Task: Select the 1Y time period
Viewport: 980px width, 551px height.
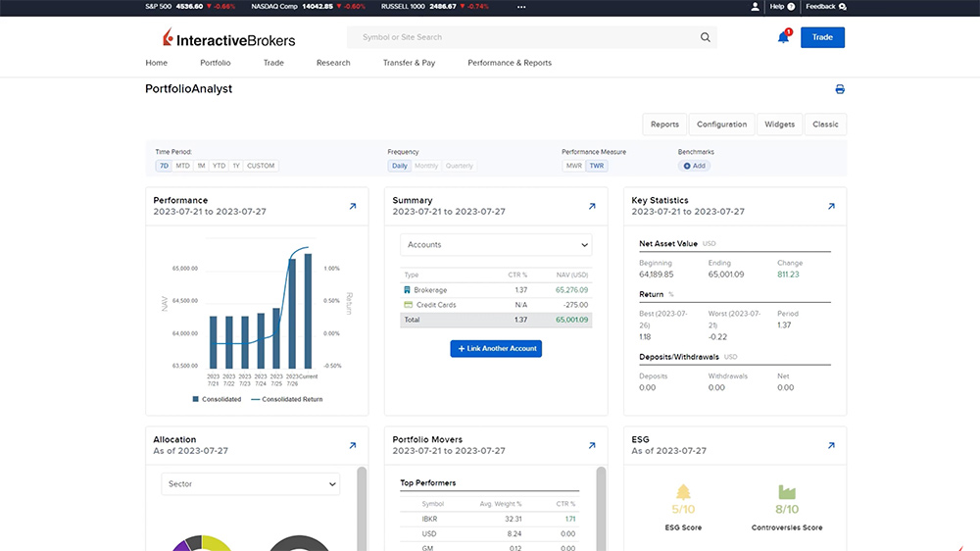Action: click(235, 166)
